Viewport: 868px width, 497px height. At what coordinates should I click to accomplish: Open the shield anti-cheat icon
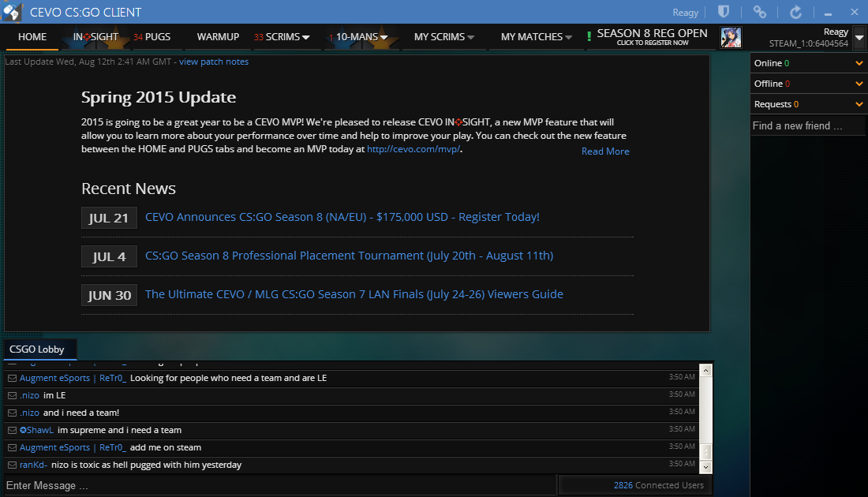click(724, 12)
